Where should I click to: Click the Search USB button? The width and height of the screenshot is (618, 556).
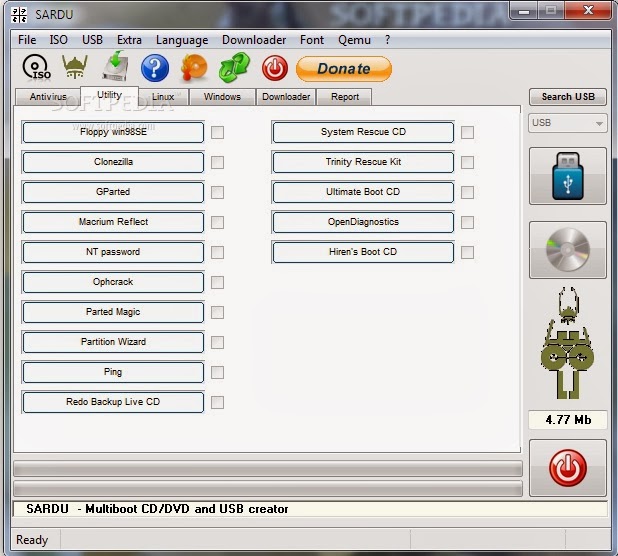click(x=568, y=97)
